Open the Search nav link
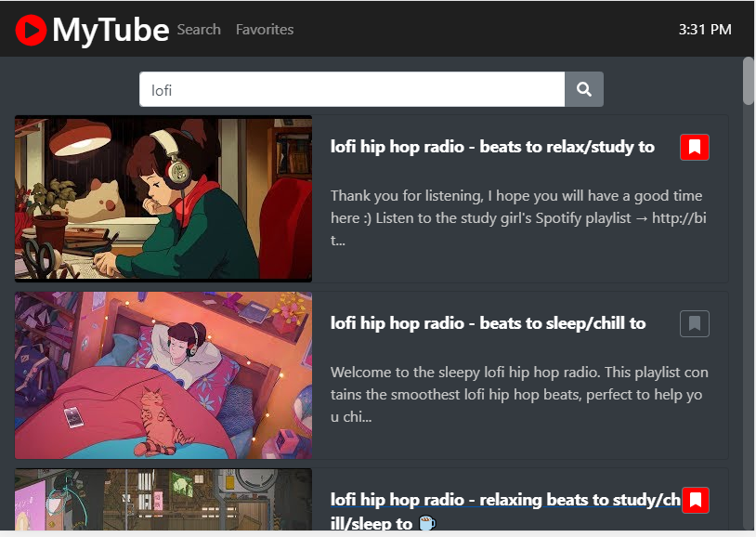 pyautogui.click(x=199, y=30)
